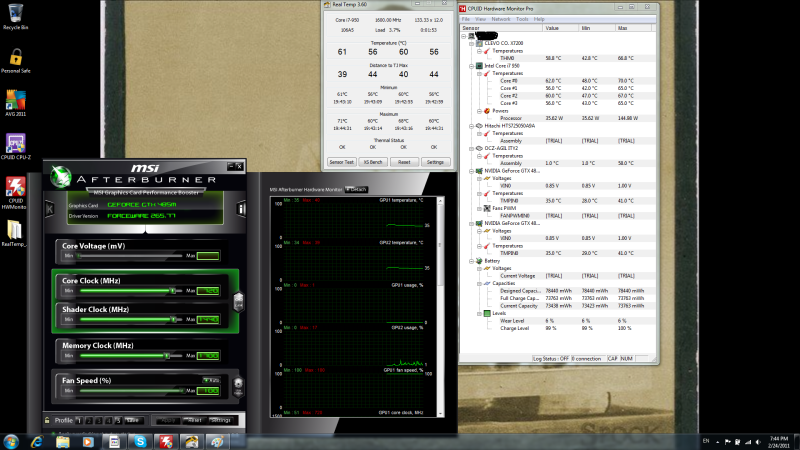Open the Recycle Bin desktop icon
The height and width of the screenshot is (450, 800).
pyautogui.click(x=15, y=17)
